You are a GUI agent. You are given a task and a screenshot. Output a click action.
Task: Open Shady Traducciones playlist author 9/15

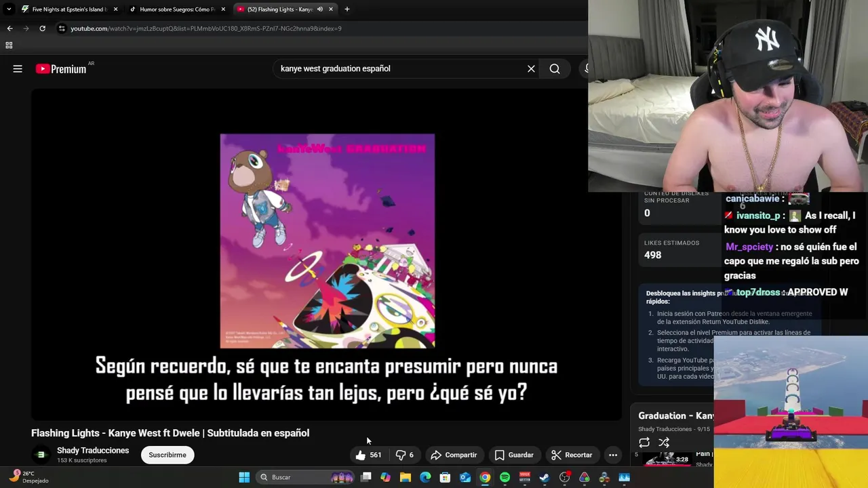pos(674,429)
